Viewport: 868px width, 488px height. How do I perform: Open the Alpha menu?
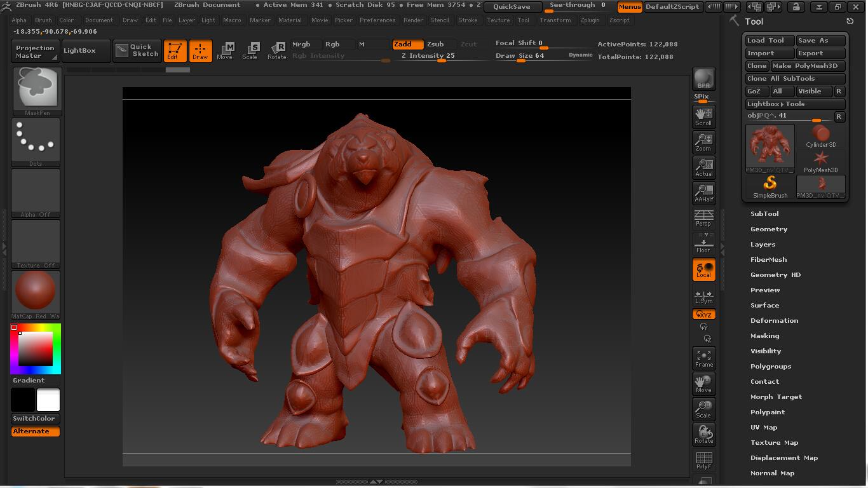[x=19, y=20]
